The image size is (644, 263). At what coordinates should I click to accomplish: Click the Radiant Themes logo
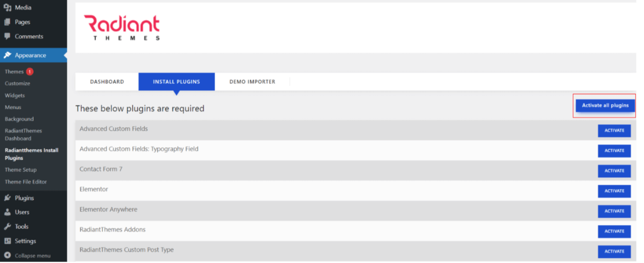point(122,28)
